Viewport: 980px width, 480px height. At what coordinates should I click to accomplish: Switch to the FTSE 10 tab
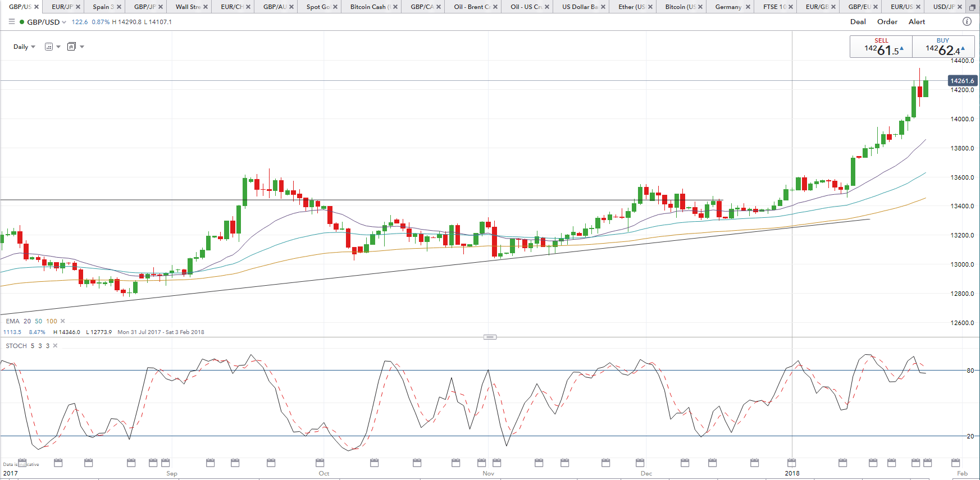pyautogui.click(x=774, y=7)
